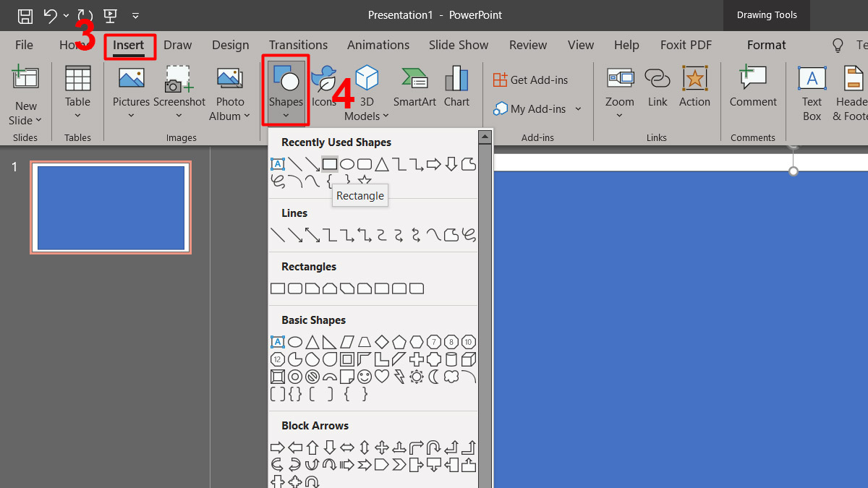Screen dimensions: 868x488
Task: Open the Drawing Tools Format tab
Action: tap(766, 45)
